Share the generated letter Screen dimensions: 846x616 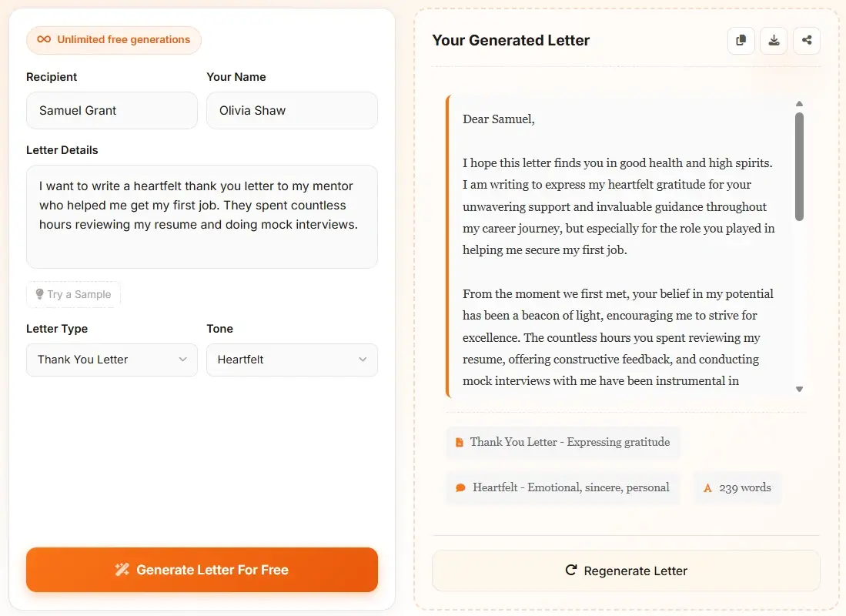click(x=807, y=41)
